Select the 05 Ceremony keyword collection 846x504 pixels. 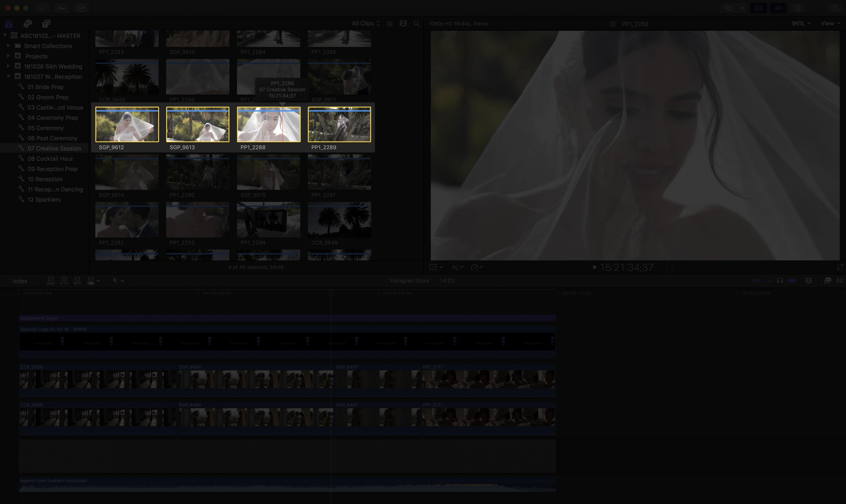tap(46, 128)
